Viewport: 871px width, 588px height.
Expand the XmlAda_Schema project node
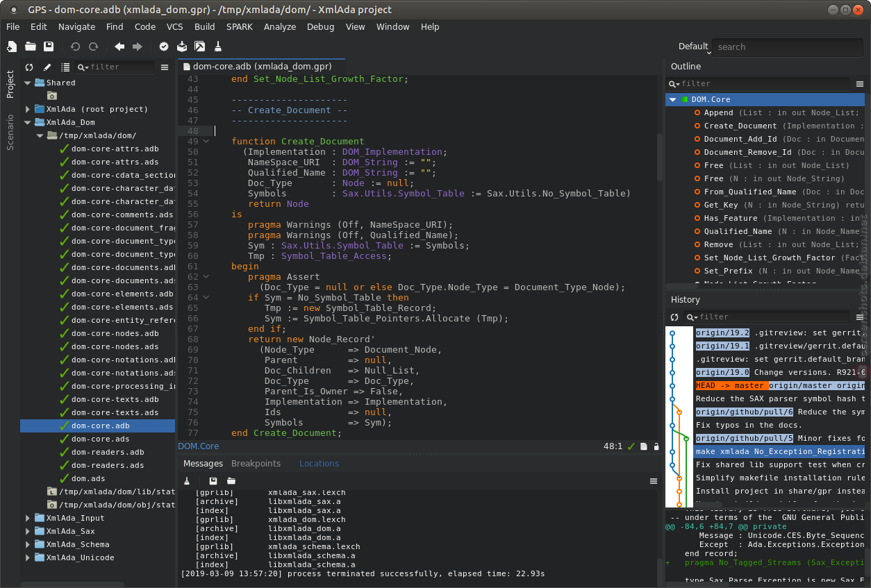(28, 544)
